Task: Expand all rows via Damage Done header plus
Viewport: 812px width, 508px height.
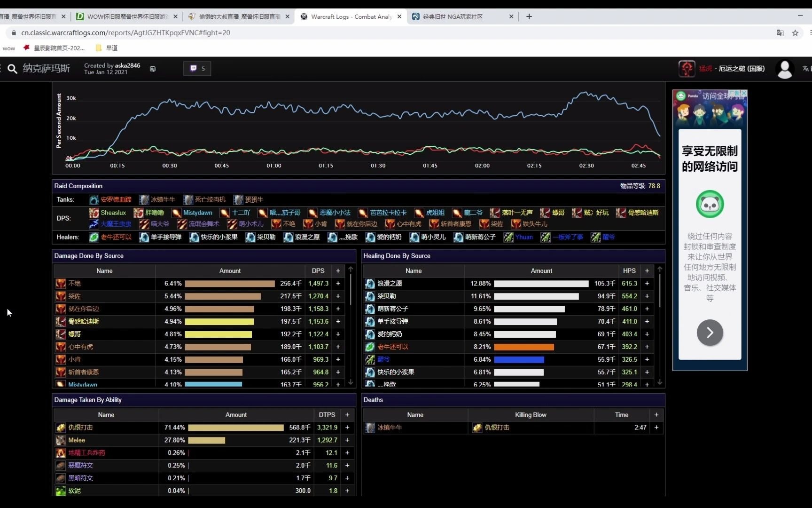Action: point(338,271)
